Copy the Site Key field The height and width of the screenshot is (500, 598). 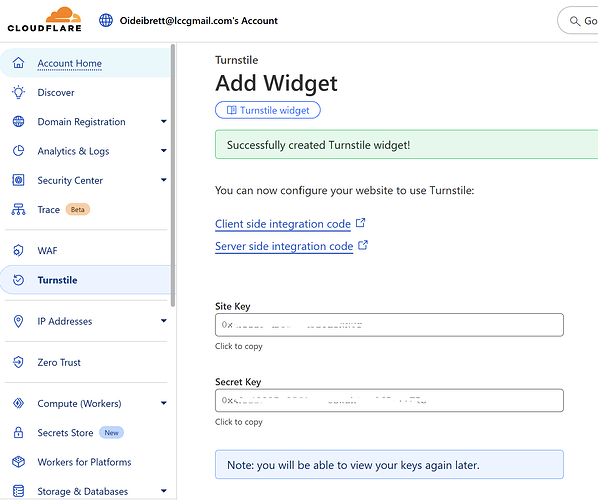tap(389, 325)
